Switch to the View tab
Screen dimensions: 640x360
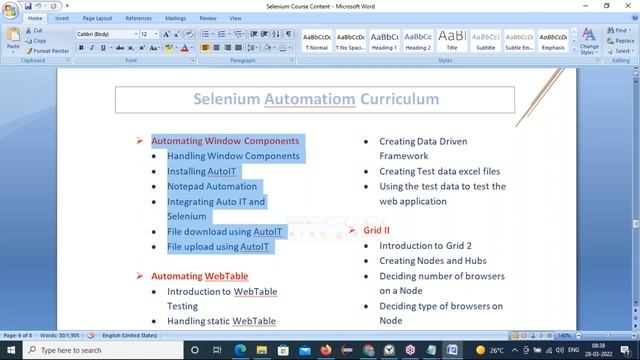tap(235, 18)
